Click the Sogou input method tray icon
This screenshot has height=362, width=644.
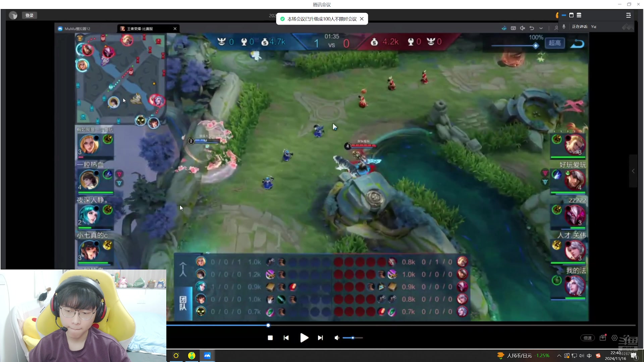[x=598, y=356]
